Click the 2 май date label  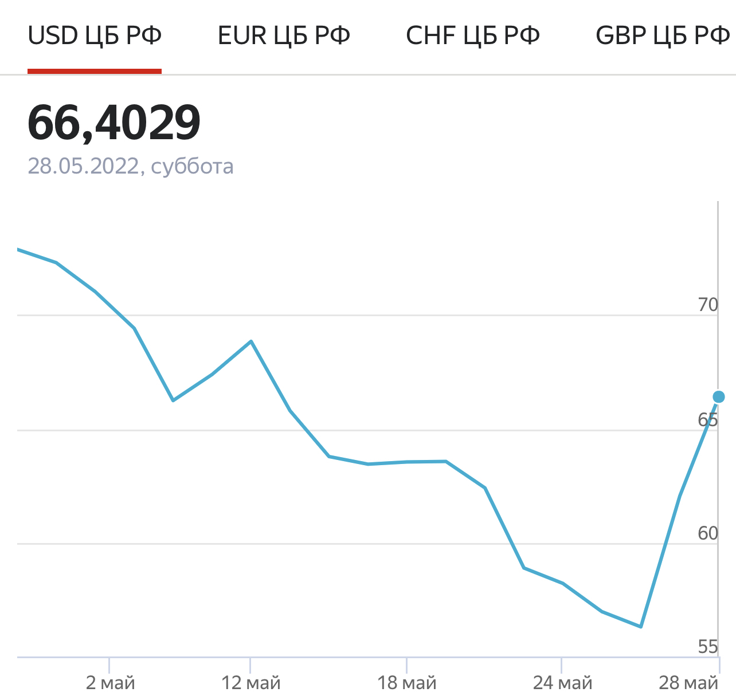(x=111, y=683)
